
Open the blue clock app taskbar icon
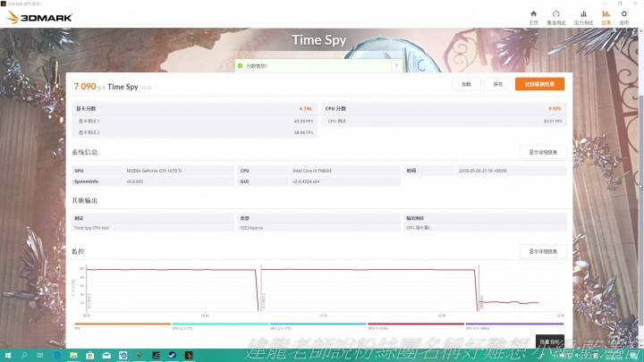[x=123, y=356]
